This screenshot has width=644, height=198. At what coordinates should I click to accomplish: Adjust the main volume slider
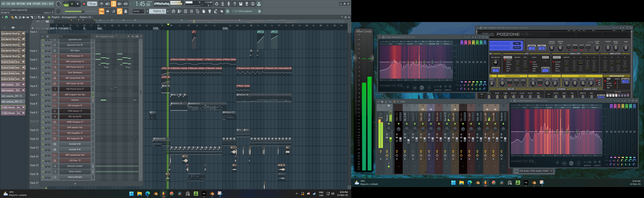pos(83,11)
